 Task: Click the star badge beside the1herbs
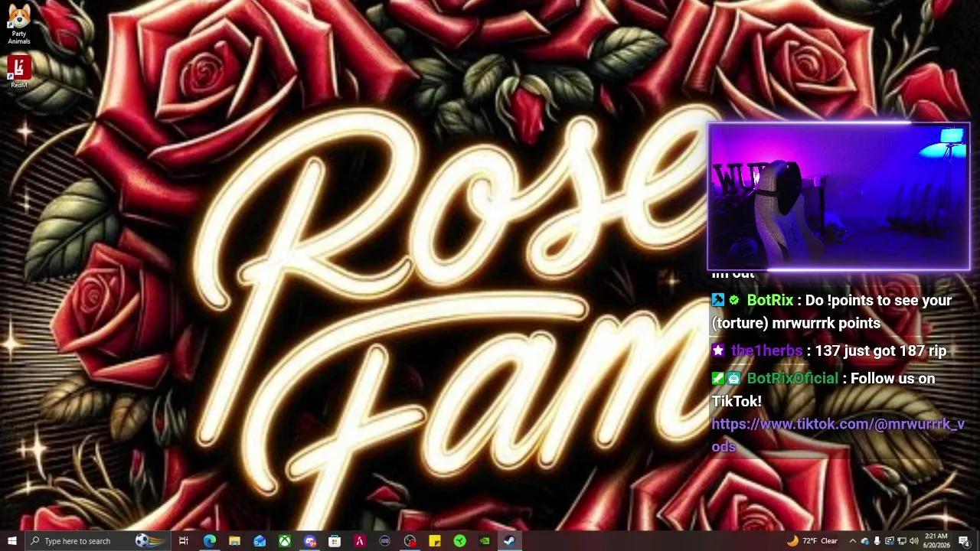[x=718, y=350]
